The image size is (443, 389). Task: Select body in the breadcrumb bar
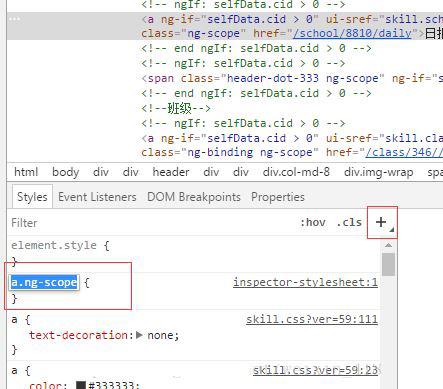pos(66,172)
